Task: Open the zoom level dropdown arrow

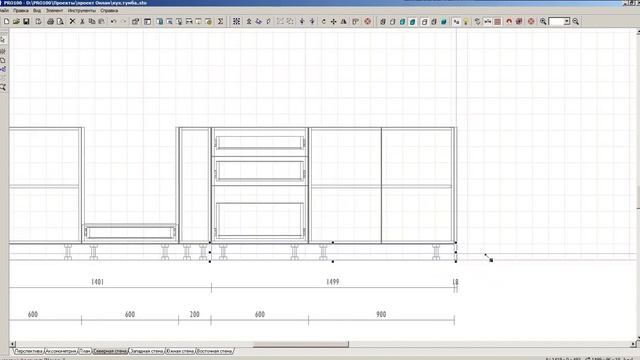Action: [x=567, y=21]
